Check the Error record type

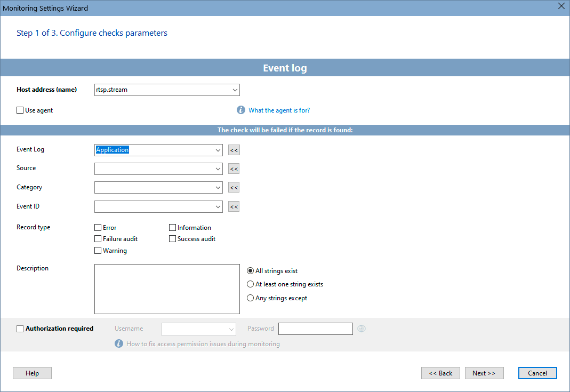pyautogui.click(x=98, y=228)
